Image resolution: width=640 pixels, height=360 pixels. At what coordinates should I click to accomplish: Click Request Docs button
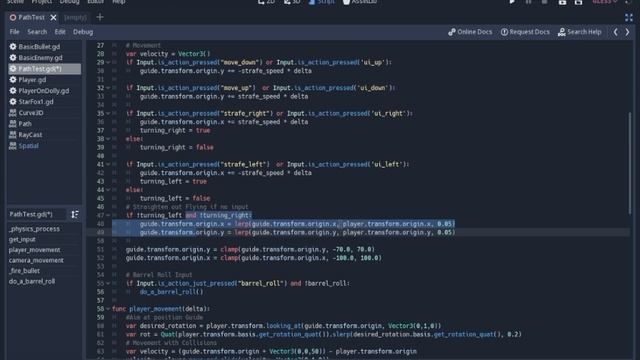pos(525,32)
